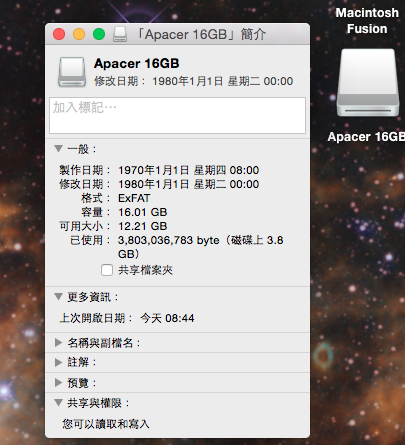Click the 格式 label
405x445 pixels.
pos(95,198)
